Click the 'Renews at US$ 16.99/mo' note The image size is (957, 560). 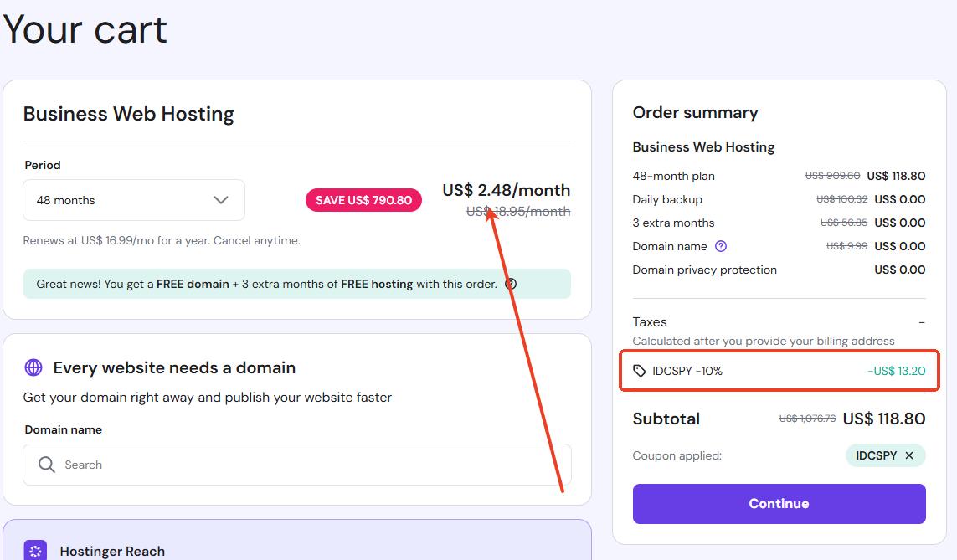tap(162, 240)
